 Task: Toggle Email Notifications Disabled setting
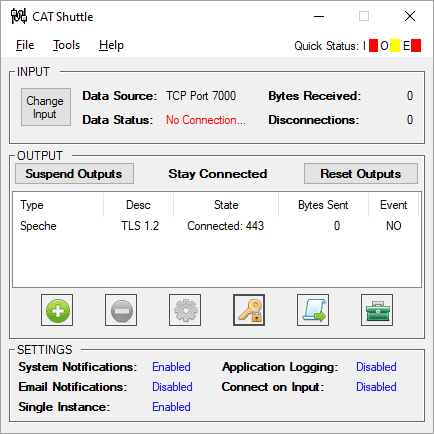point(172,387)
